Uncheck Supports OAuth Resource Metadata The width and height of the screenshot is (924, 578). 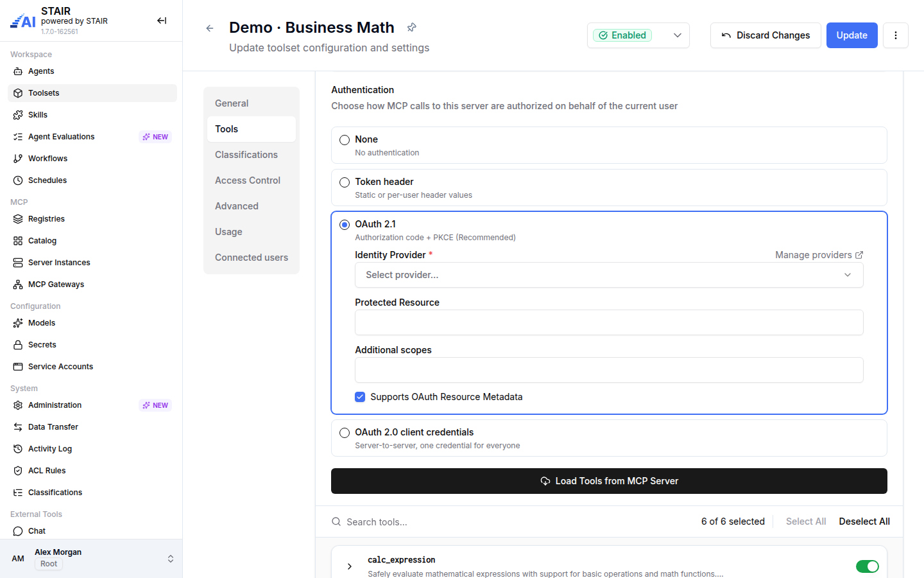click(360, 397)
